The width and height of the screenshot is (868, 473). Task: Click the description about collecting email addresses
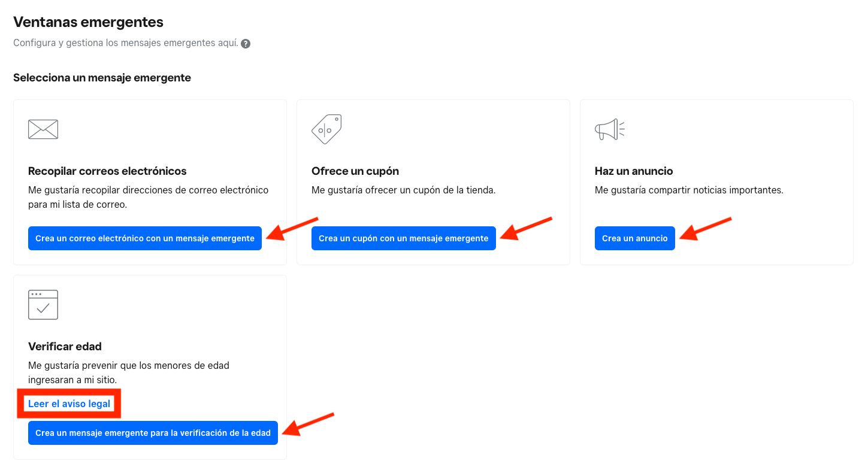[149, 197]
